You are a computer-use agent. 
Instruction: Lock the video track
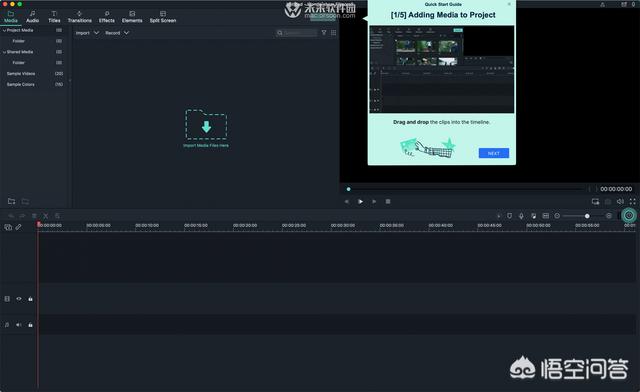click(30, 299)
